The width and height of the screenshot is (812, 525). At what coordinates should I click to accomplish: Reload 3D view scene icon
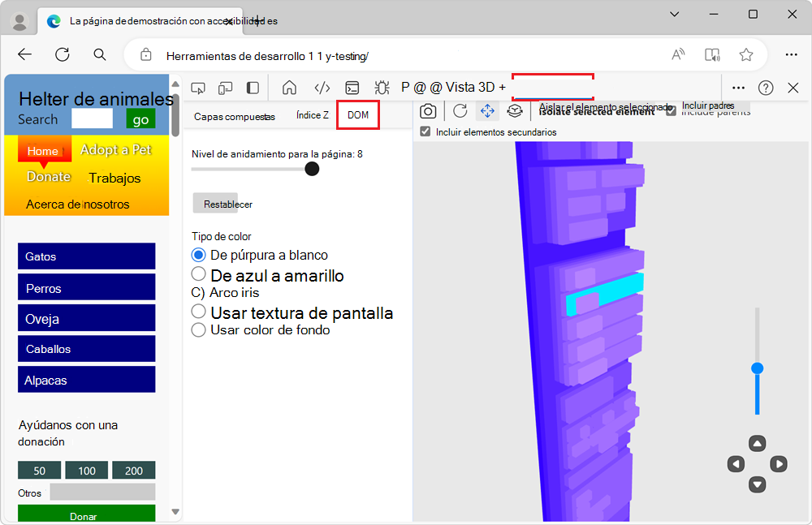pos(460,111)
